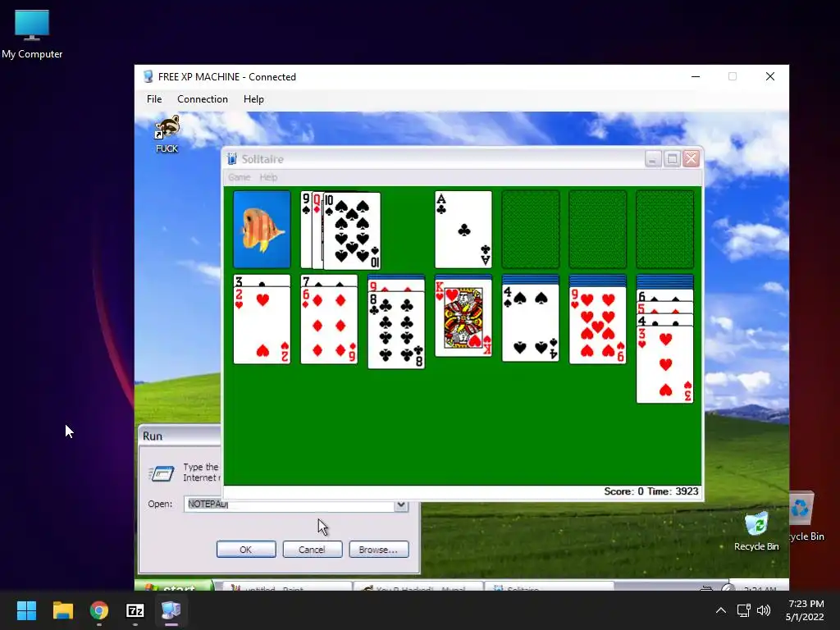Image resolution: width=840 pixels, height=630 pixels.
Task: Select the 9 of hearts tableau card
Action: point(597,325)
